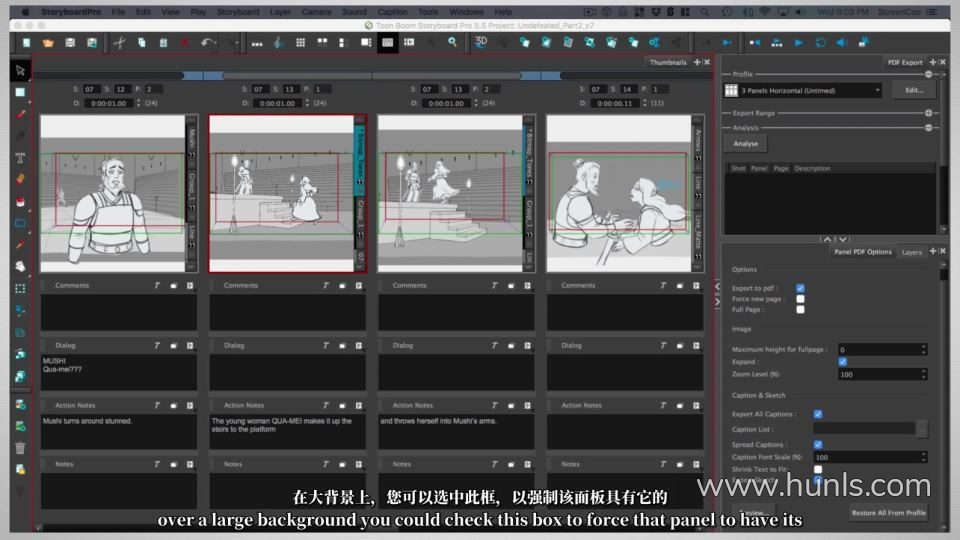
Task: Click the Caption Font Scale stepper arrows
Action: click(x=923, y=457)
